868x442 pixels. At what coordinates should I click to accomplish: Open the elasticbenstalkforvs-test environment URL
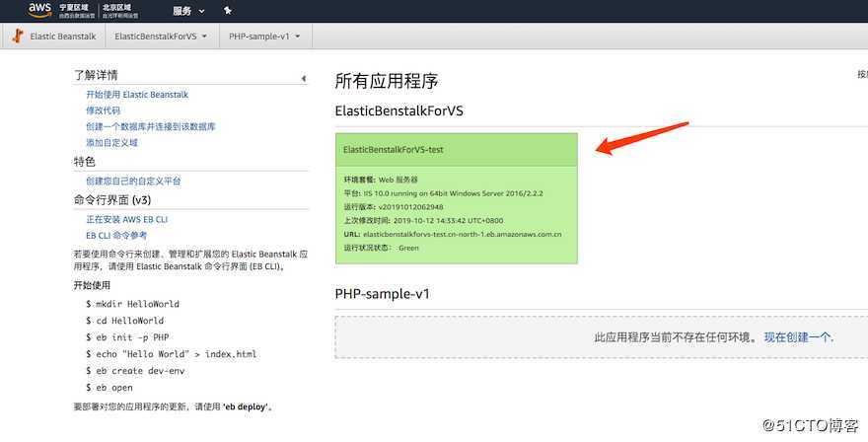coord(463,234)
